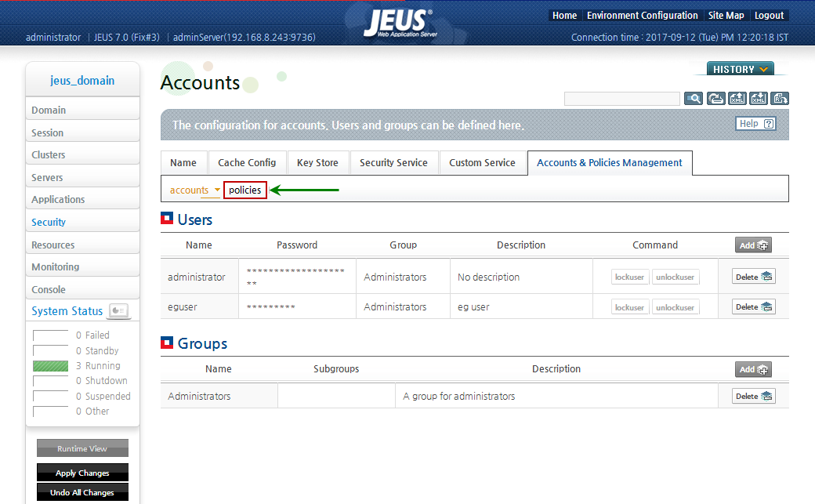Screen dimensions: 815x504
Task: Select Session in the sidebar
Action: pos(82,132)
